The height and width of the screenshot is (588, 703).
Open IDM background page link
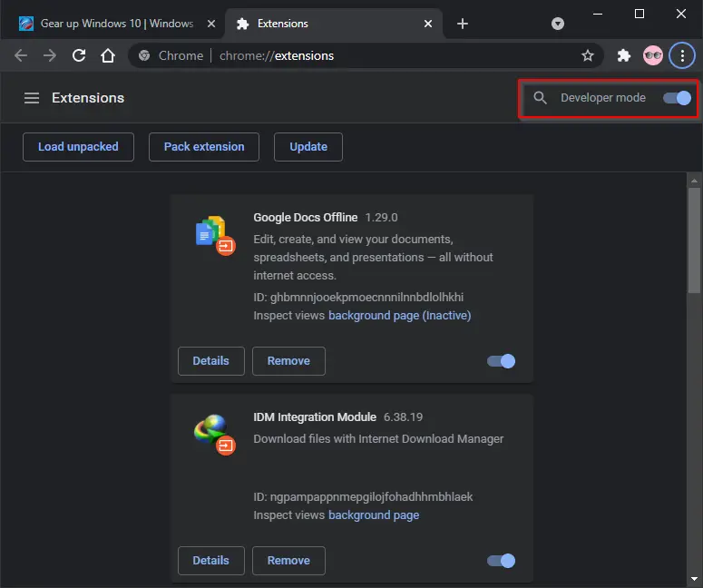(374, 515)
